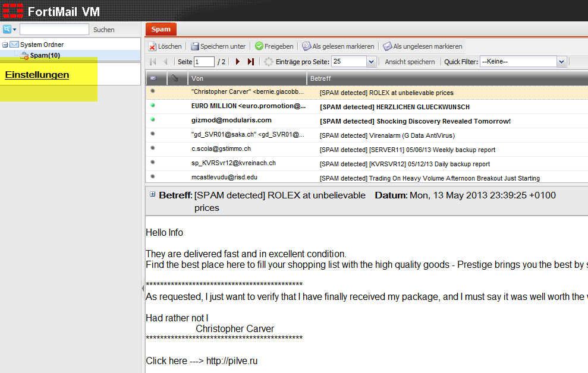Click the refresh spinner icon in pager
Image resolution: width=588 pixels, height=373 pixels.
pos(269,62)
